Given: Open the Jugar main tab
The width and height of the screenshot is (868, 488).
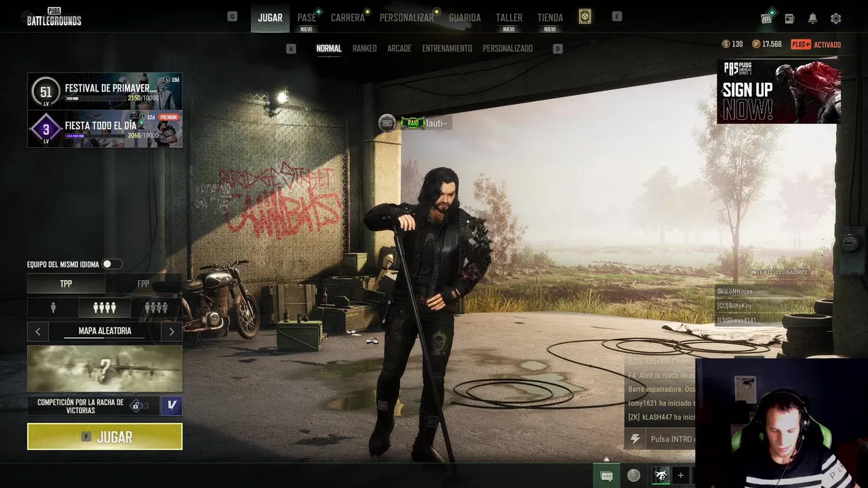Looking at the screenshot, I should pyautogui.click(x=270, y=18).
